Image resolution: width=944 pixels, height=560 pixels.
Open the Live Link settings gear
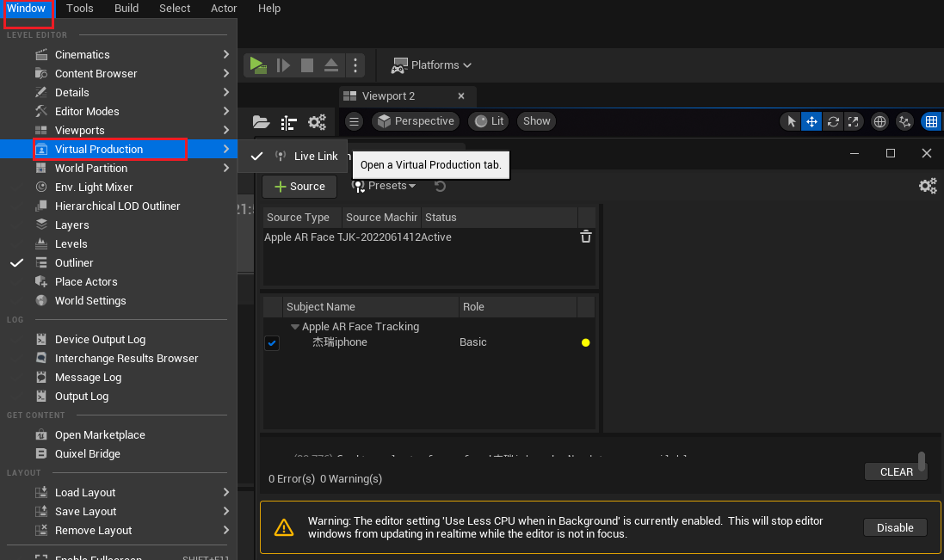tap(928, 186)
